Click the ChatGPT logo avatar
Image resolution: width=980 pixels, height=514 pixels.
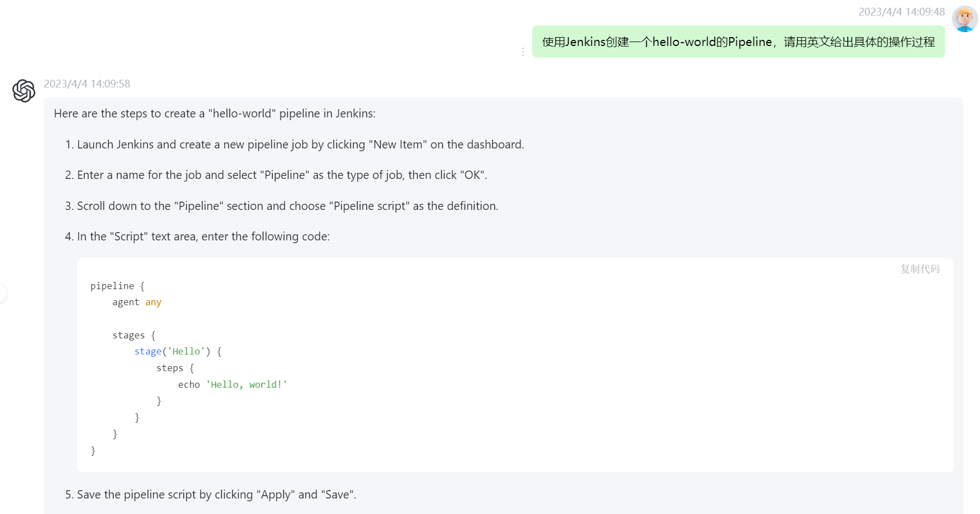[x=24, y=91]
